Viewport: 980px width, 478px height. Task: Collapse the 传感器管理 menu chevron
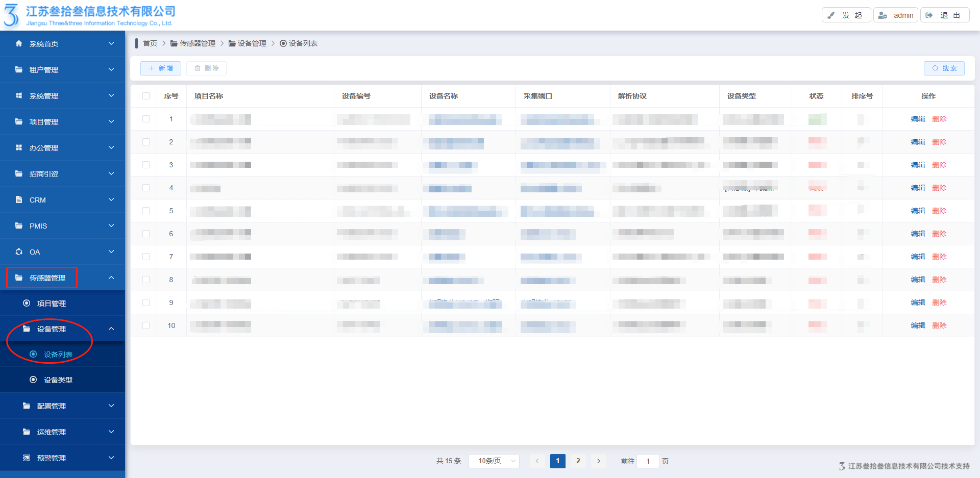click(x=111, y=278)
